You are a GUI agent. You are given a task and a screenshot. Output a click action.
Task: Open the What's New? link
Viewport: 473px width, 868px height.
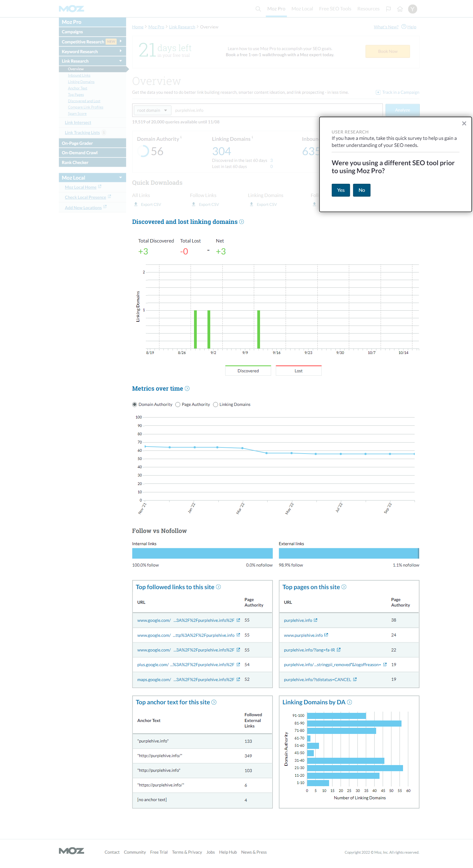point(386,27)
